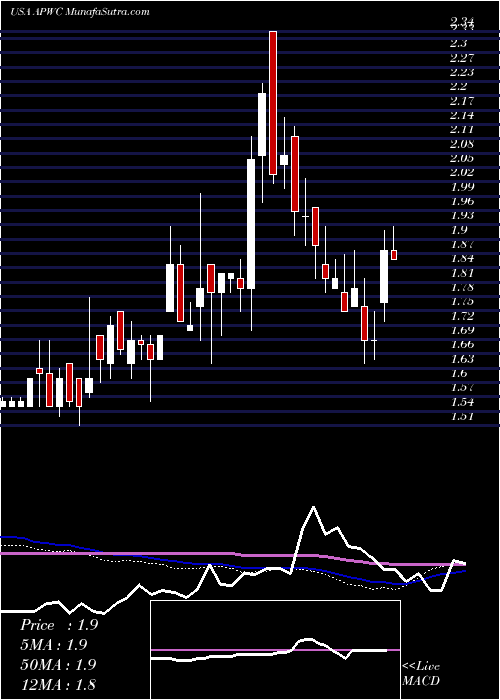
Task: Click the 2.17 price axis label
Action: (x=462, y=100)
